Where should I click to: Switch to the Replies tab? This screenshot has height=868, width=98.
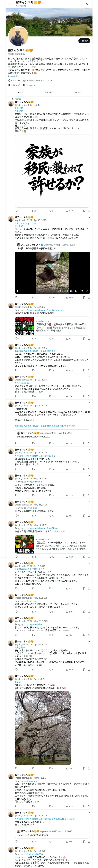[49, 92]
